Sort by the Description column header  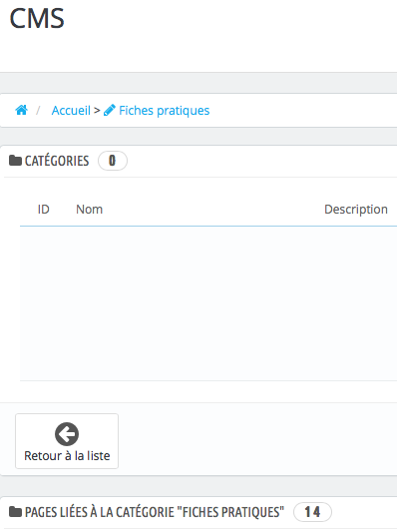tap(356, 210)
